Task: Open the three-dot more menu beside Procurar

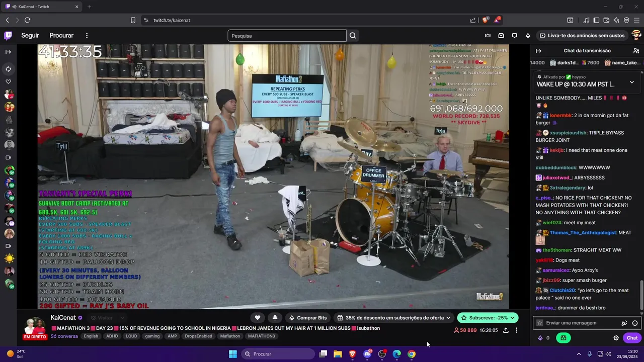Action: (87, 36)
